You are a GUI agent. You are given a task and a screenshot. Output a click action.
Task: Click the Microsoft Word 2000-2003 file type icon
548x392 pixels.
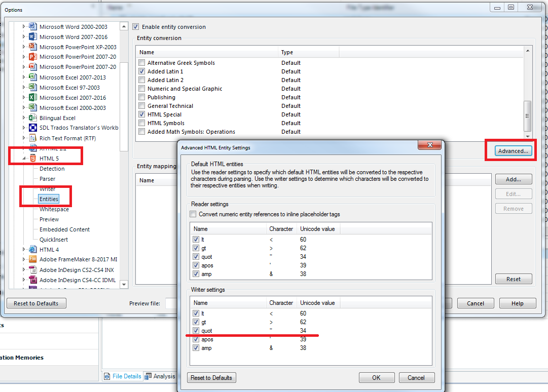click(32, 27)
